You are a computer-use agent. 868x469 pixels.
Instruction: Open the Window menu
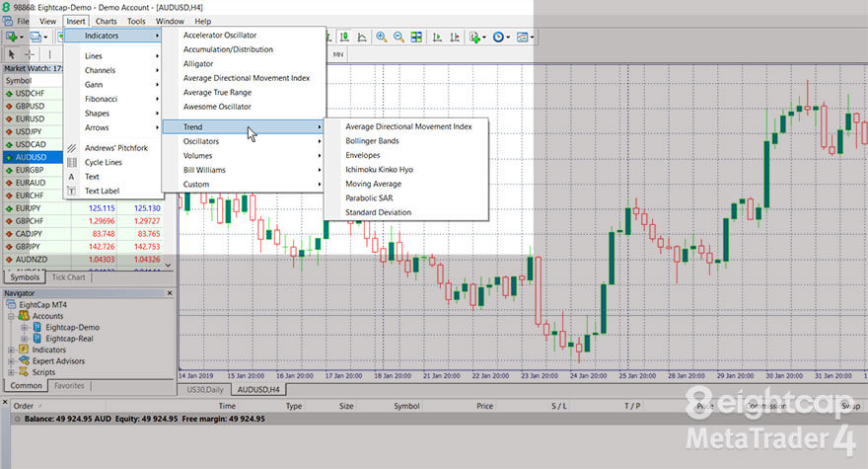(170, 21)
